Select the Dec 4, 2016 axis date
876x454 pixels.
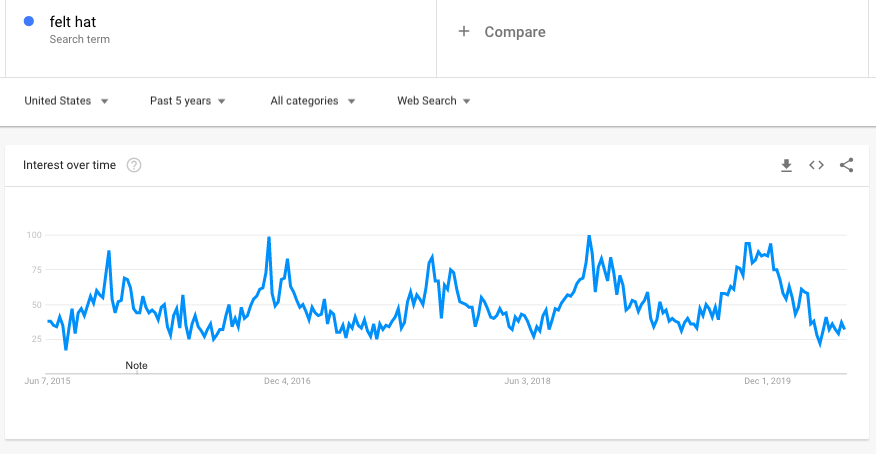click(287, 381)
